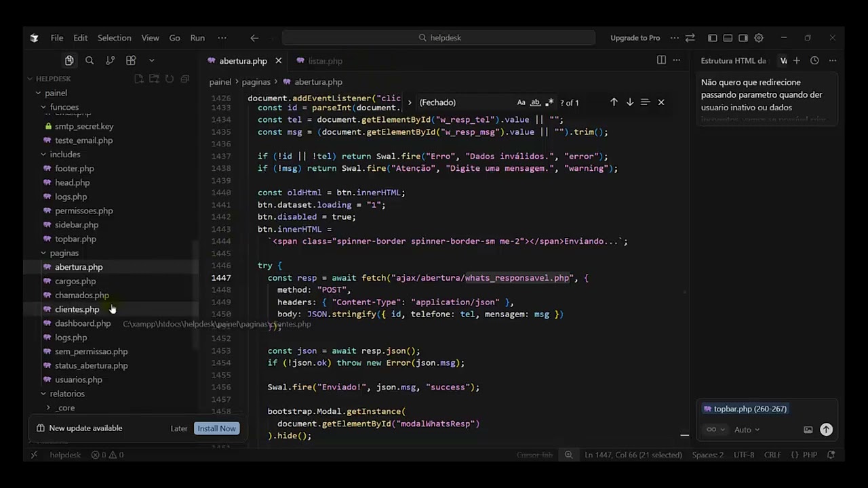Image resolution: width=868 pixels, height=488 pixels.
Task: Open the Run menu
Action: pos(197,38)
